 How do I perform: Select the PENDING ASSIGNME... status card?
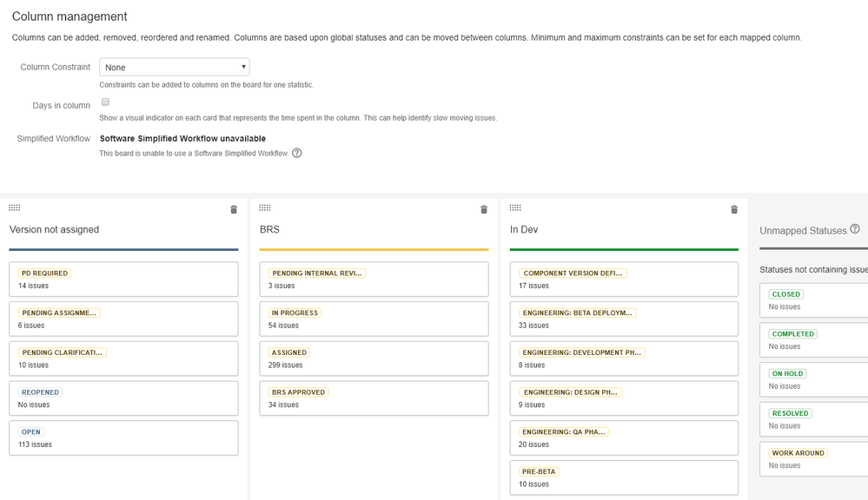coord(123,319)
